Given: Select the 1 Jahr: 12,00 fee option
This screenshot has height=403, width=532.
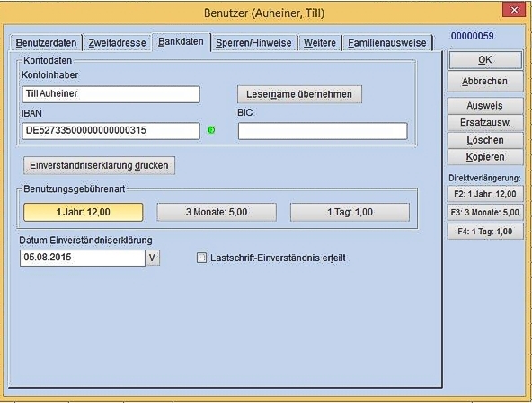Looking at the screenshot, I should click(83, 212).
